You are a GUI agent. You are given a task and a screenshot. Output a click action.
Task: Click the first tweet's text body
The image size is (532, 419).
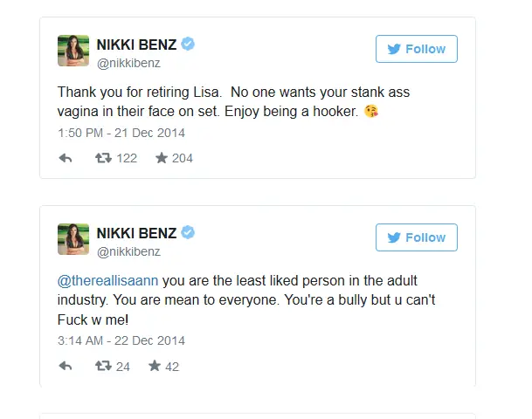pos(231,102)
